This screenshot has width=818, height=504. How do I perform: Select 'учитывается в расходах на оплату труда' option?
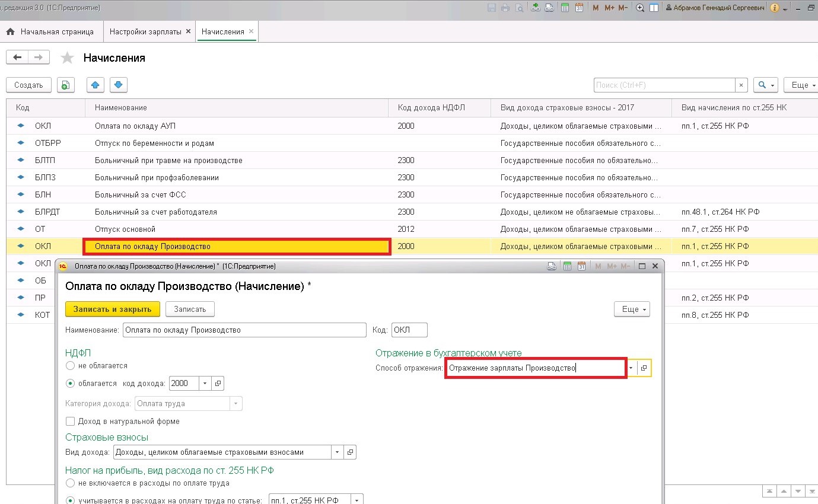click(71, 500)
